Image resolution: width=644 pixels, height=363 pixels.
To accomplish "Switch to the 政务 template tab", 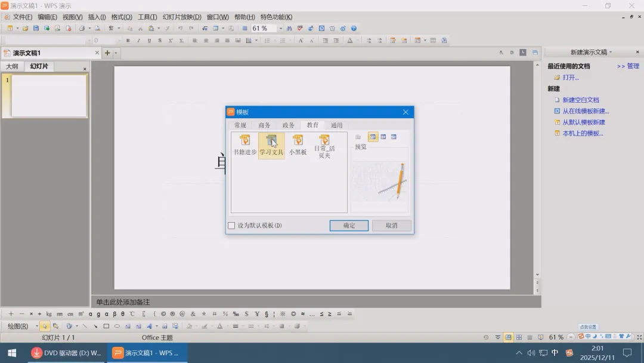I will point(289,125).
